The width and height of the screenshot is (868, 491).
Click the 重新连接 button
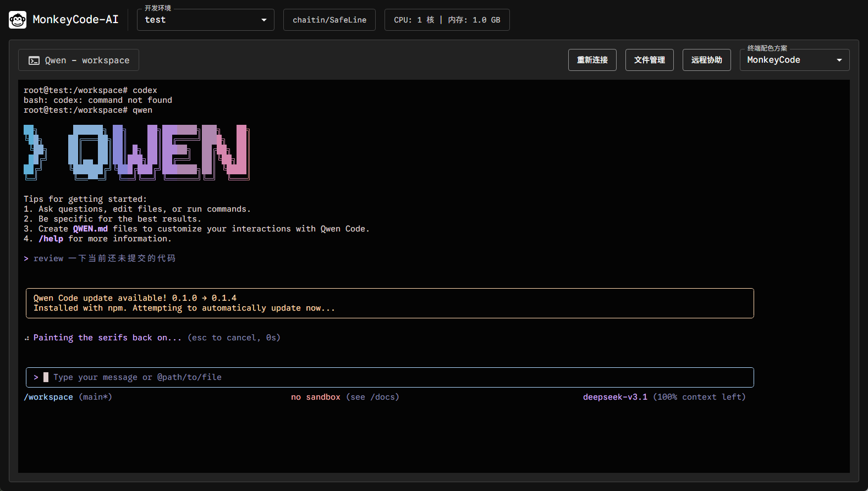(x=592, y=60)
